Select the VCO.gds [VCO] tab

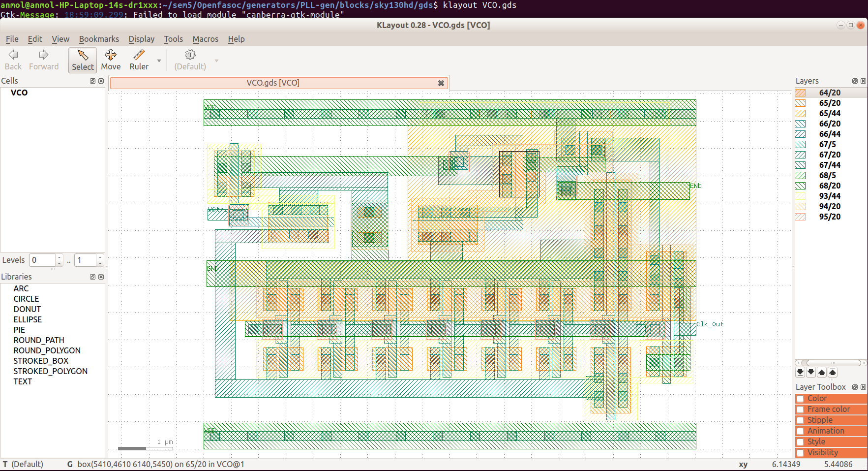click(273, 83)
